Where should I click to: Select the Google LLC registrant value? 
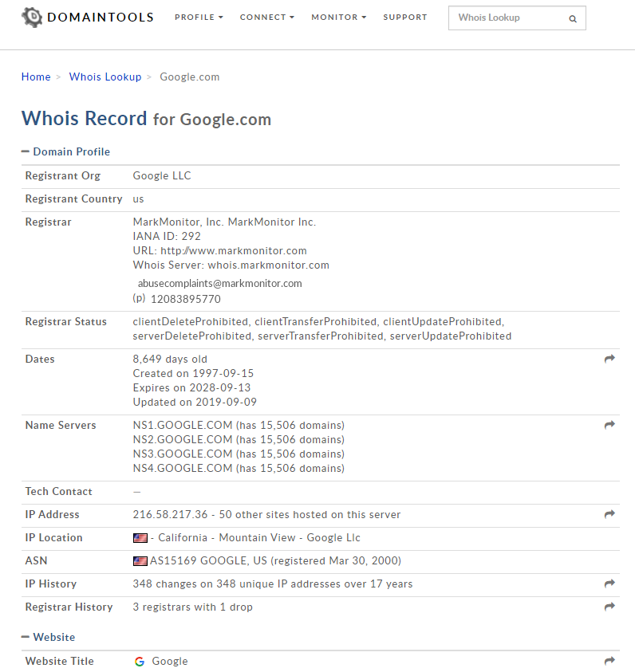pos(162,175)
